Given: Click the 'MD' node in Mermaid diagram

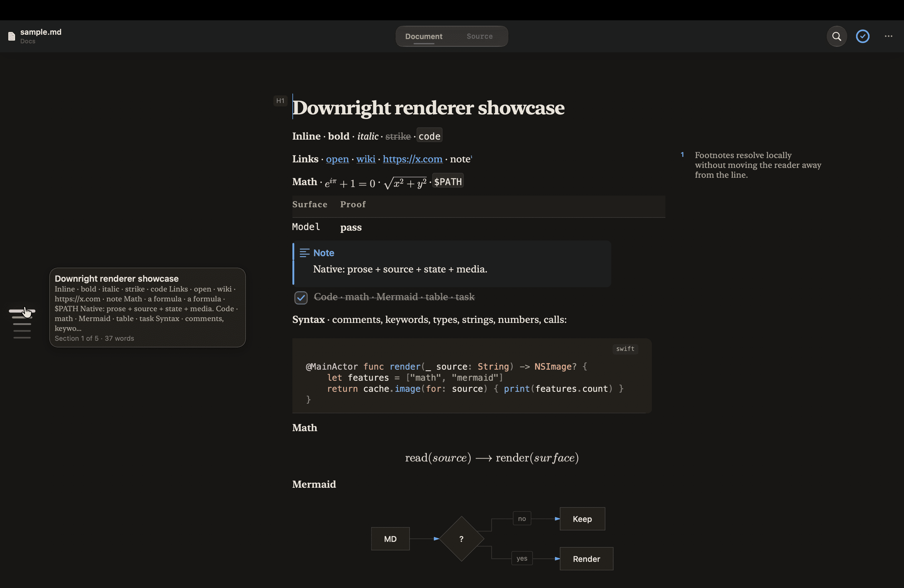Looking at the screenshot, I should coord(390,538).
